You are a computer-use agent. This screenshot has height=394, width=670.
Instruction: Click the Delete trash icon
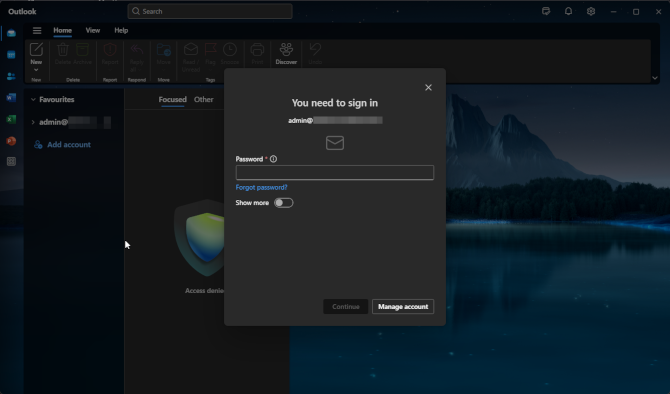coord(63,50)
